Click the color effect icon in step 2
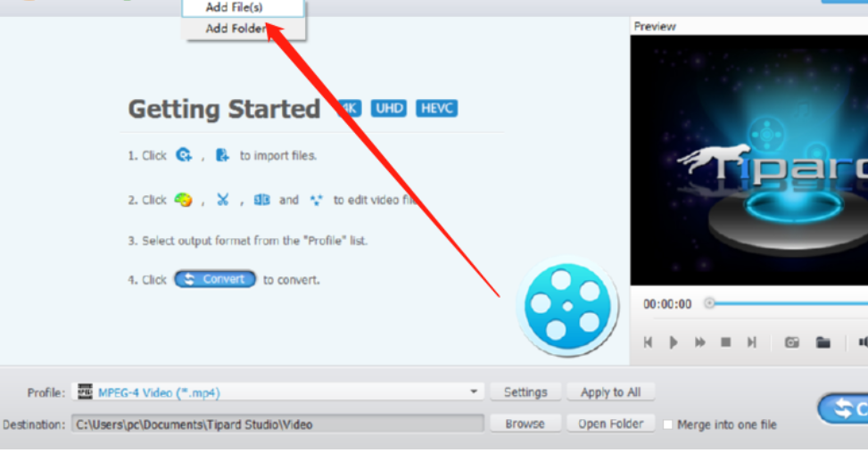Screen dimensions: 868x453 pyautogui.click(x=183, y=199)
